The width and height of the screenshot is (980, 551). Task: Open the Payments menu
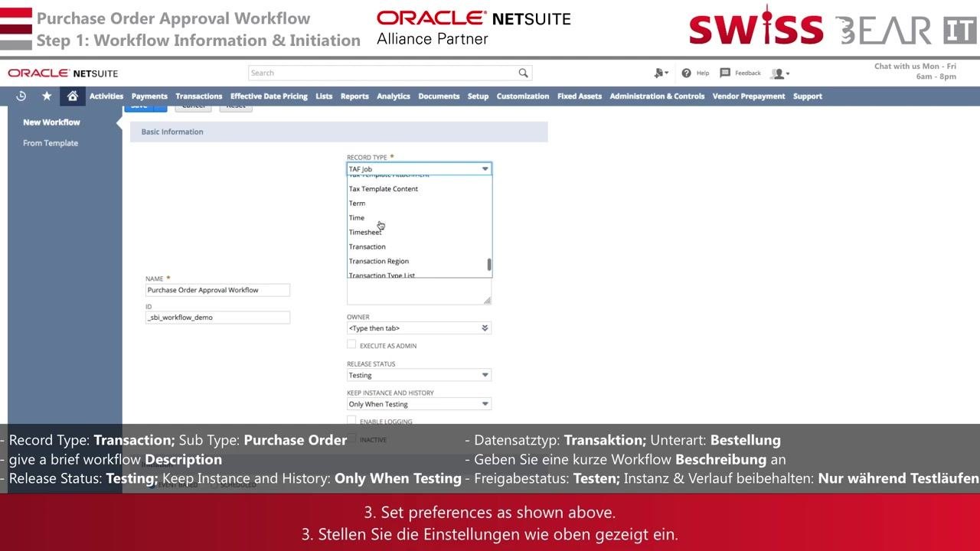coord(149,96)
